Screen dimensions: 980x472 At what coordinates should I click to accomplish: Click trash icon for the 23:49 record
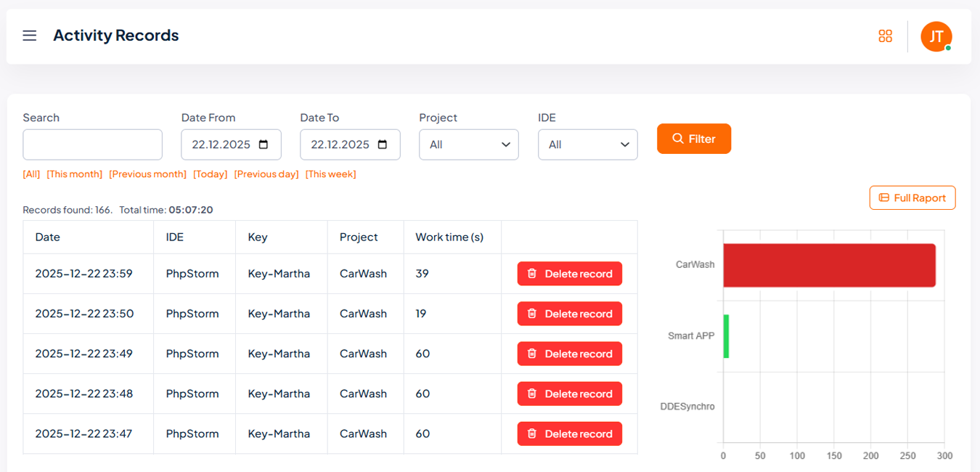[x=532, y=354]
